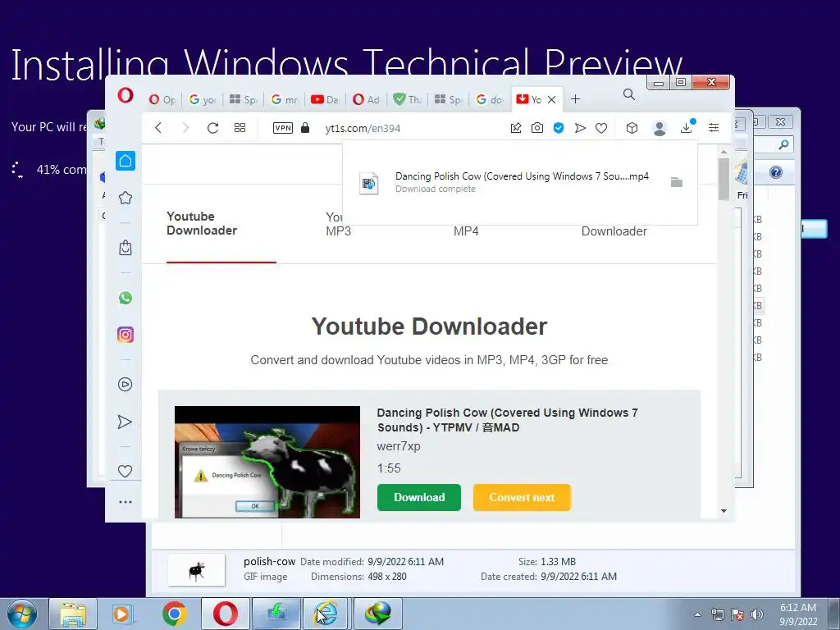Open My Flow from the sidebar
The width and height of the screenshot is (840, 630).
point(125,422)
